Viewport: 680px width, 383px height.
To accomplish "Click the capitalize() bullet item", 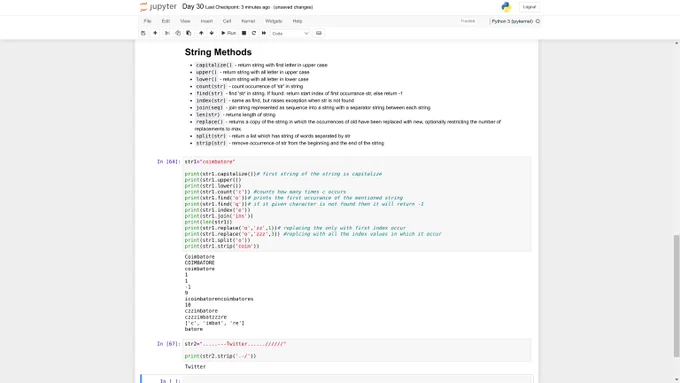I will click(262, 65).
